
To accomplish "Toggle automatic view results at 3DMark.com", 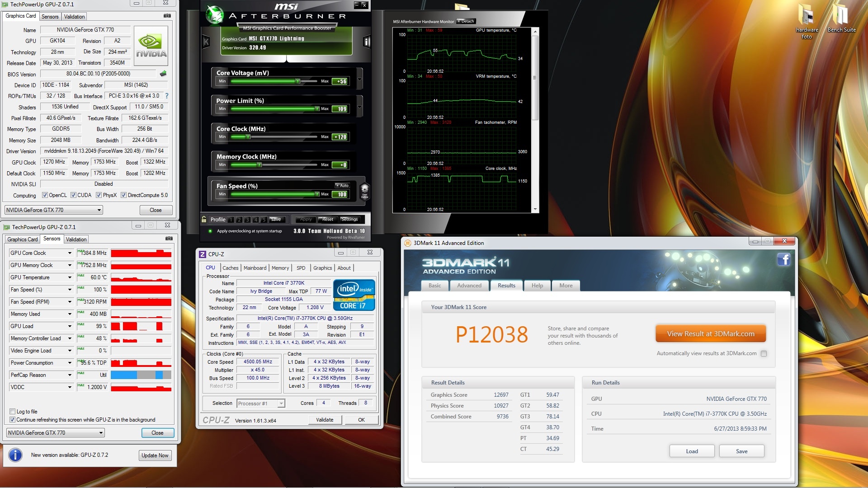I will tap(764, 354).
